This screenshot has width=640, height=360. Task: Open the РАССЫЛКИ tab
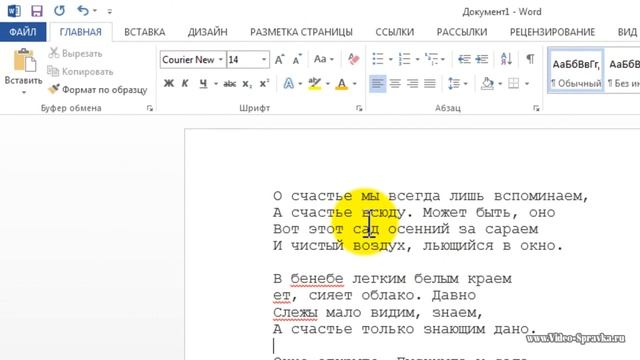462,32
